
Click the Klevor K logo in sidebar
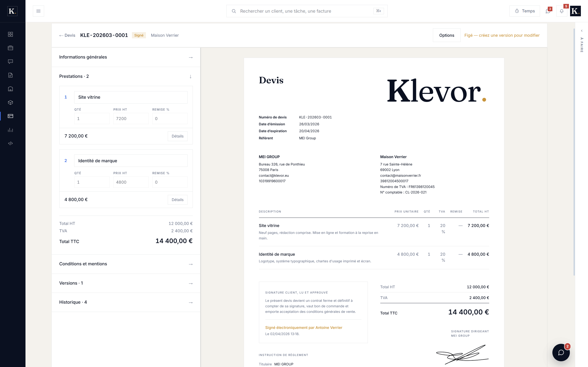pos(12,11)
